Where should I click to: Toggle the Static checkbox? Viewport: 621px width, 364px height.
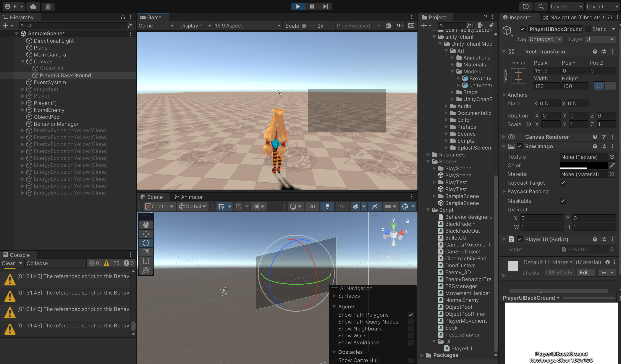click(587, 29)
